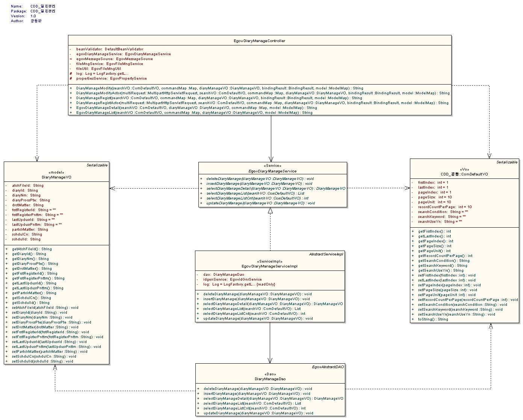Click the EgovDiaryManageService interface name
Image resolution: width=523 pixels, height=420 pixels.
pyautogui.click(x=272, y=171)
